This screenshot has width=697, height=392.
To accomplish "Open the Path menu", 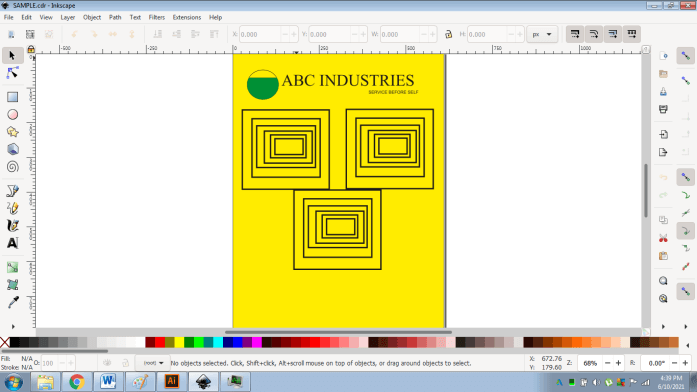I will 115,17.
